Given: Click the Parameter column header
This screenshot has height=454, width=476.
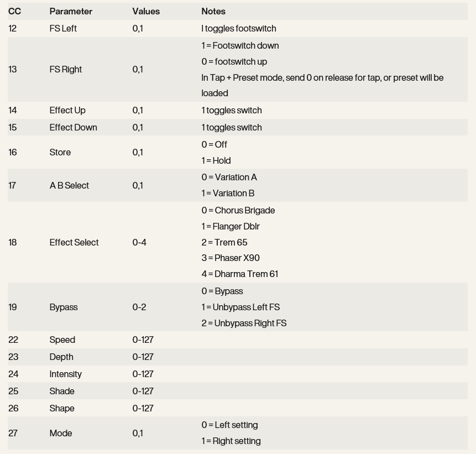Looking at the screenshot, I should (x=71, y=11).
